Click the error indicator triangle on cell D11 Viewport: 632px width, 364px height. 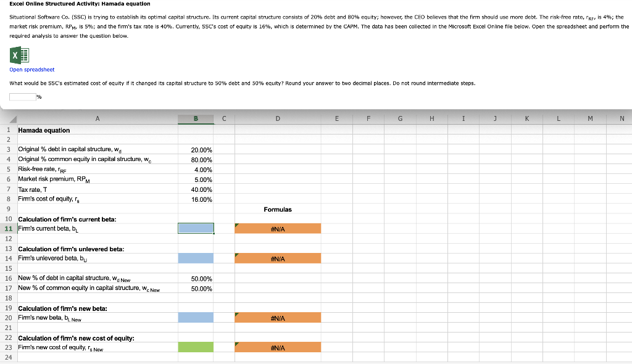point(236,224)
